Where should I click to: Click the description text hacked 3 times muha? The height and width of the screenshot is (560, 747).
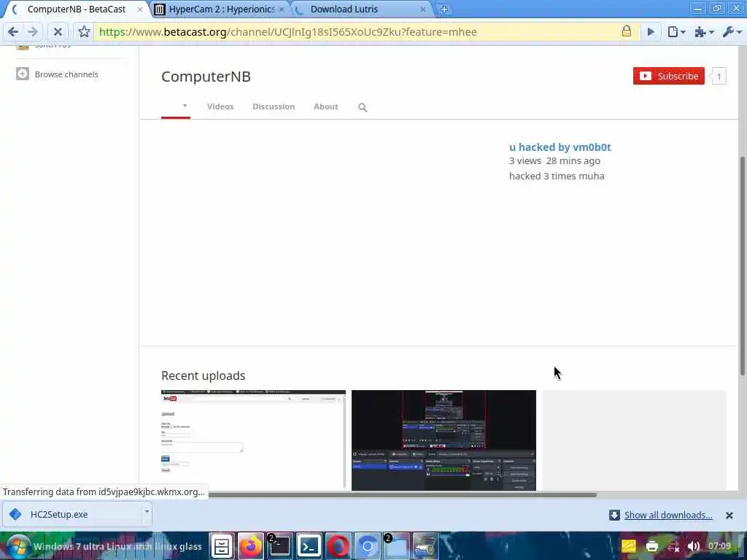557,176
